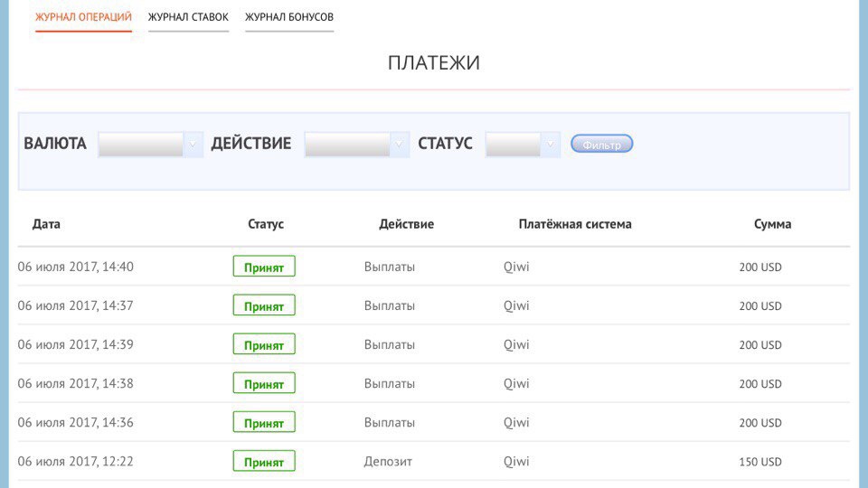The height and width of the screenshot is (488, 868).
Task: Click Принят badge for the Депозит row
Action: (x=264, y=461)
